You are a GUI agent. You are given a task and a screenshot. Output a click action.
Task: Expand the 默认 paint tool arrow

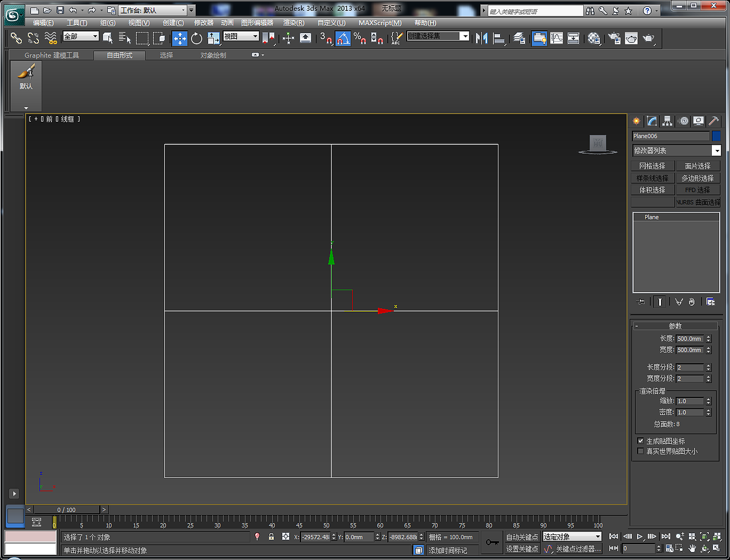[26, 108]
